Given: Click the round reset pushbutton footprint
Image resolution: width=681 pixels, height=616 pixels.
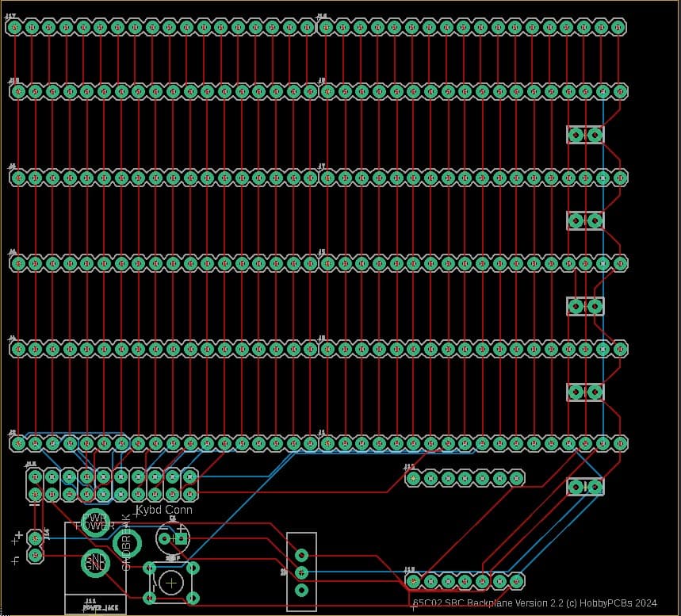Looking at the screenshot, I should (x=170, y=581).
